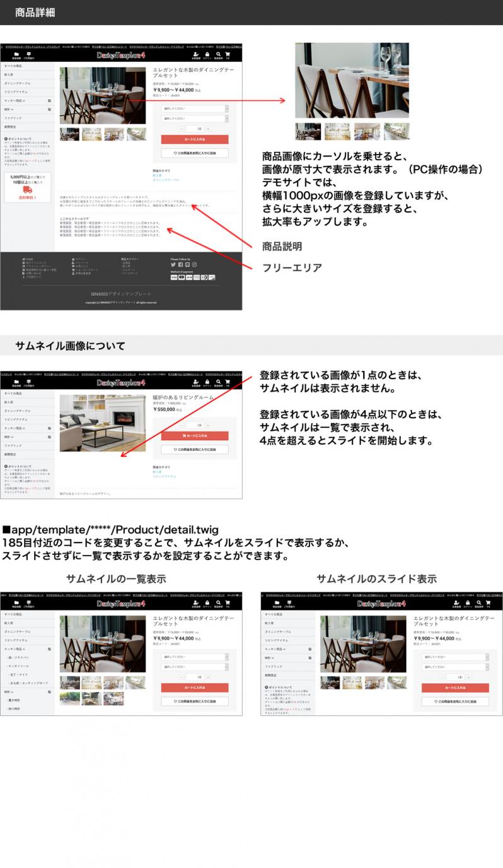Click DesignTemplate4 logo in the fireplace screenshot
This screenshot has height=868, width=503.
click(x=121, y=382)
